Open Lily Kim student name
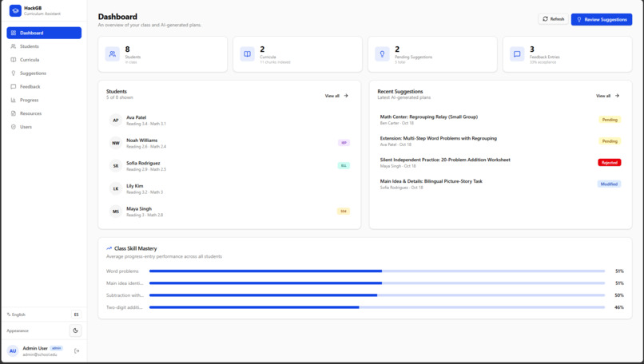 point(135,186)
